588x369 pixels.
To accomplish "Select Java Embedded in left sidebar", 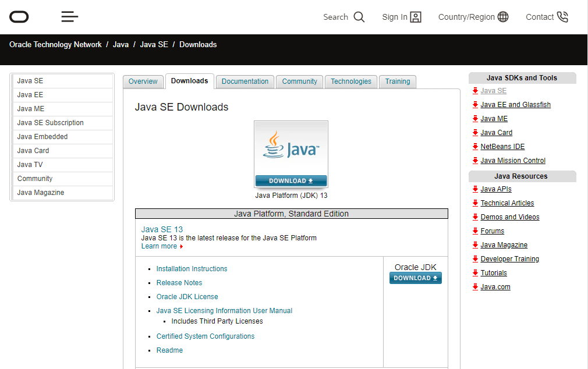I will tap(62, 137).
